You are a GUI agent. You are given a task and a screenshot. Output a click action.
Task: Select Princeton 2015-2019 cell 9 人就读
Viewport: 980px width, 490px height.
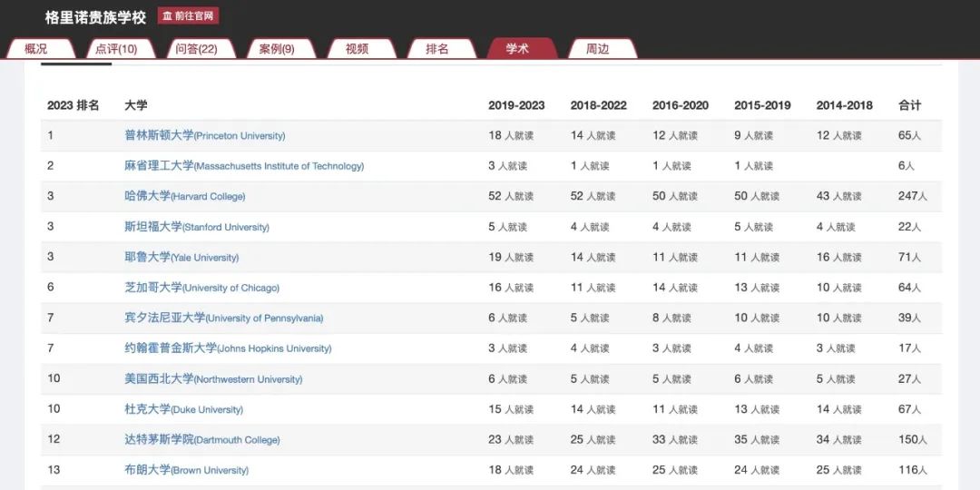754,135
